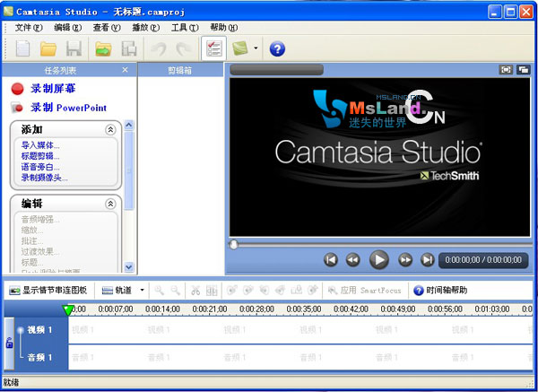Click the red circle record screen icon
The height and width of the screenshot is (392, 538).
tap(17, 89)
